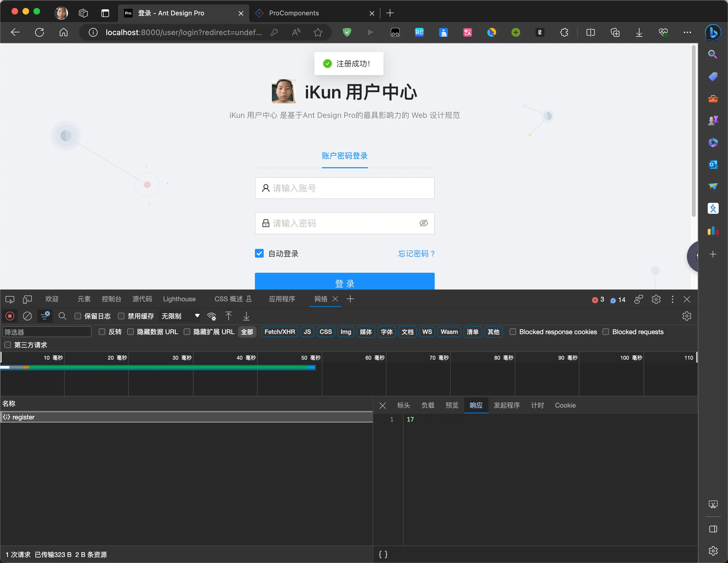Open the extensions puzzle icon
The height and width of the screenshot is (563, 728).
564,32
